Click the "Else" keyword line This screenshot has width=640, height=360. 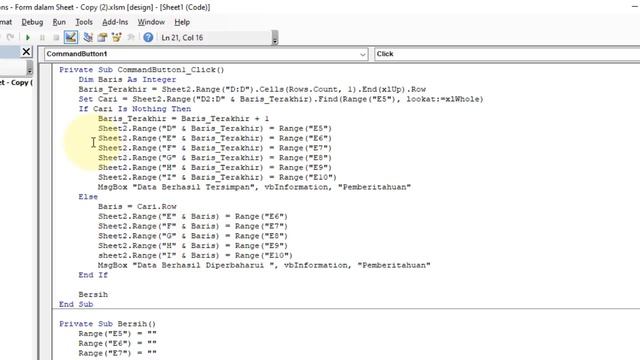point(88,197)
